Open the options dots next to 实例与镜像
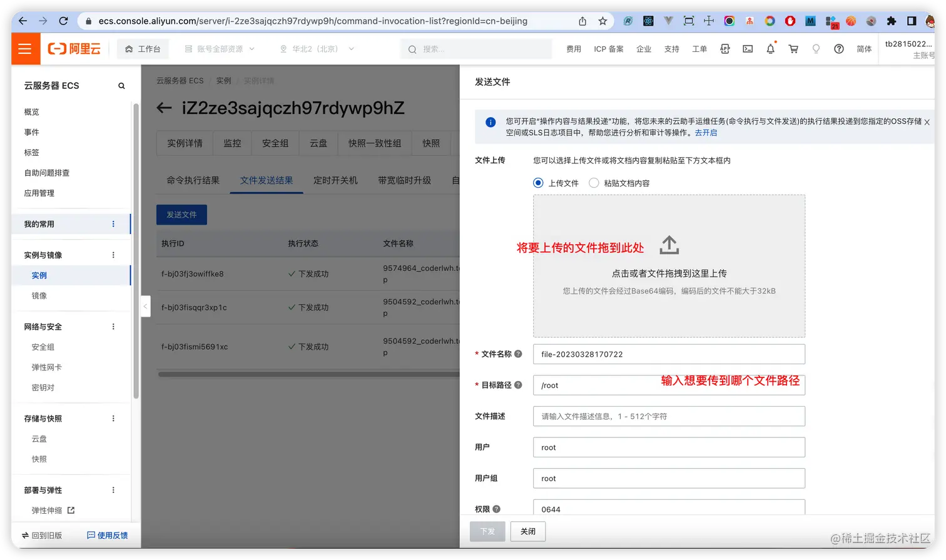The width and height of the screenshot is (946, 560). pyautogui.click(x=113, y=255)
